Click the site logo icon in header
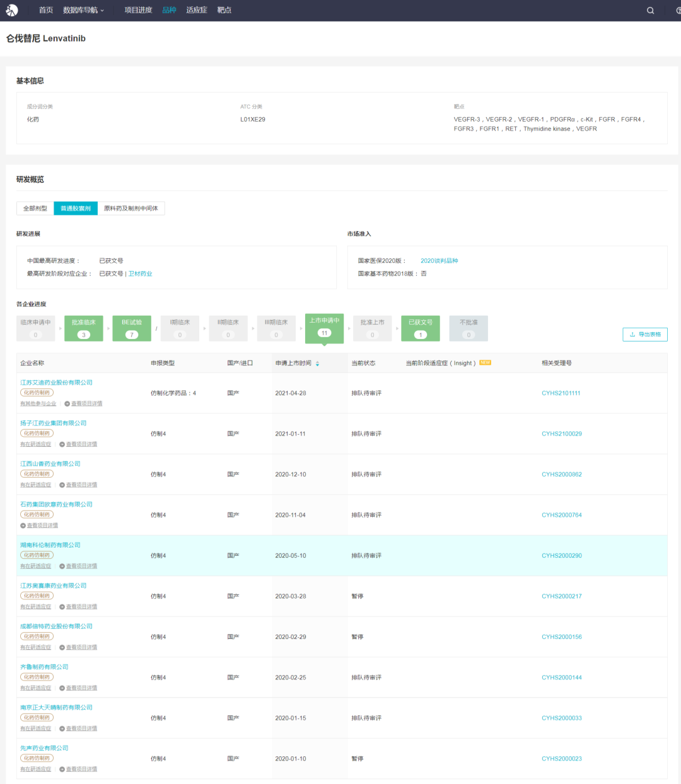 point(12,10)
